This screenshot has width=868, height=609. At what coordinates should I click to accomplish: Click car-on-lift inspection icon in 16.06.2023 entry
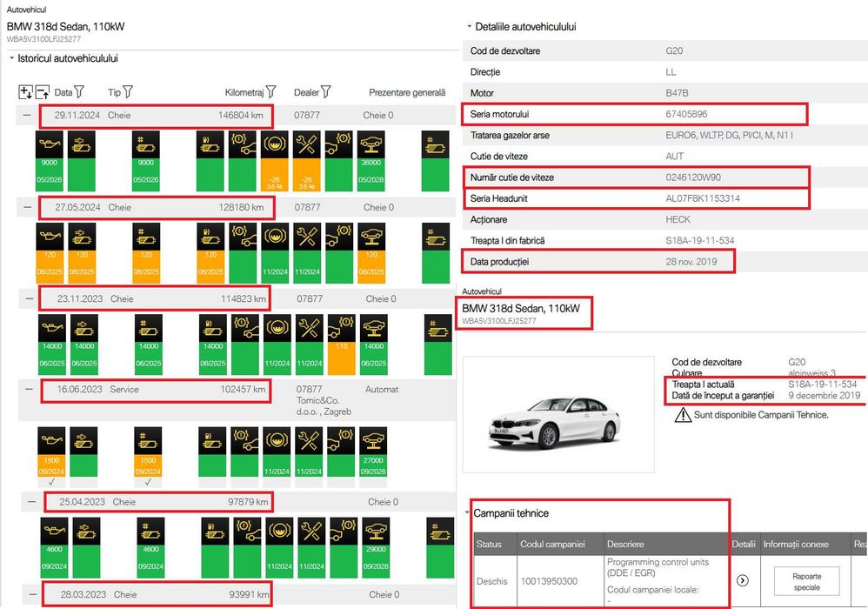[373, 441]
